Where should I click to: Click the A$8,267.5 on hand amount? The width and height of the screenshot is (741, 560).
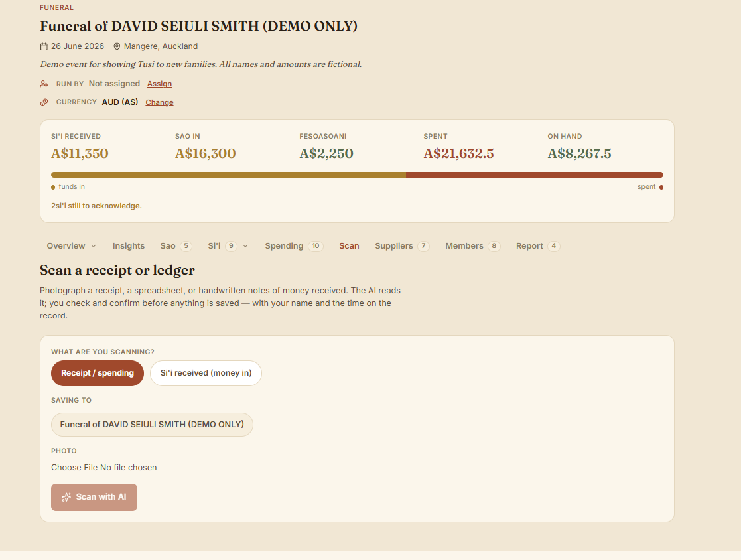579,153
